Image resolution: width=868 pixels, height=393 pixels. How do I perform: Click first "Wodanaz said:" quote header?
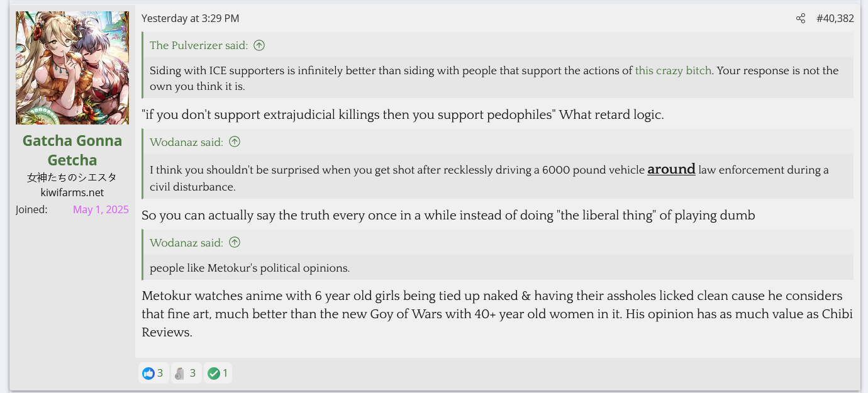[186, 142]
